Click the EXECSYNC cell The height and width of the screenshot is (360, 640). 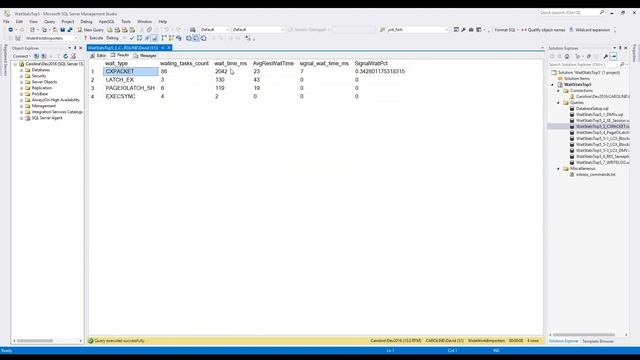[131, 97]
